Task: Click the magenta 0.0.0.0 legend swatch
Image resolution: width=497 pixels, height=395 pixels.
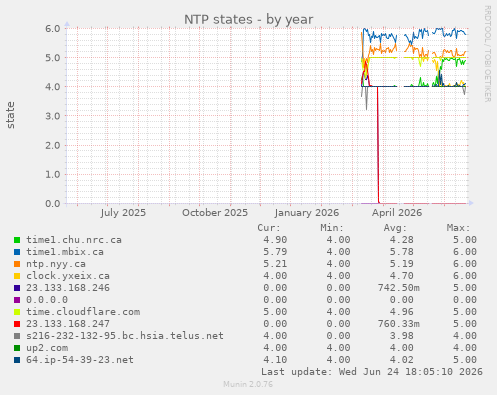Action: pyautogui.click(x=17, y=300)
